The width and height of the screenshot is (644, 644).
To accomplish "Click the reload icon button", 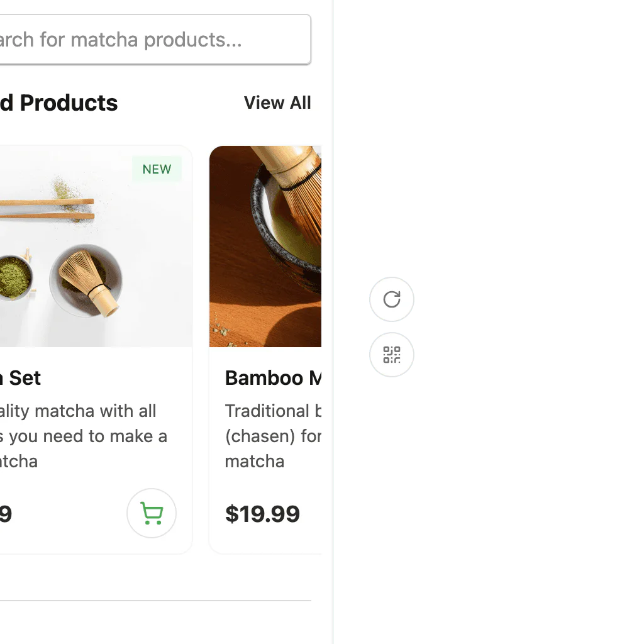I will [392, 299].
